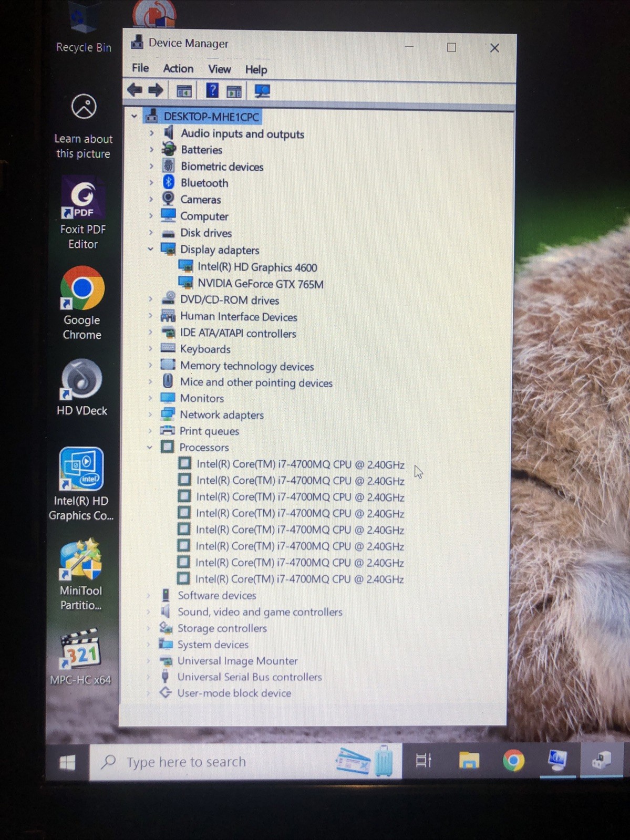Expand the Software devices category
This screenshot has height=840, width=630.
149,595
